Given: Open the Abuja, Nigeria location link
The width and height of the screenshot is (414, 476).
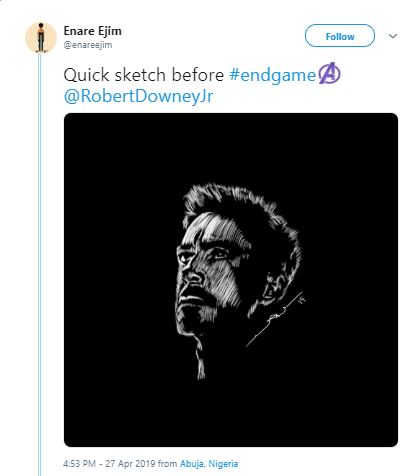Looking at the screenshot, I should tap(209, 464).
